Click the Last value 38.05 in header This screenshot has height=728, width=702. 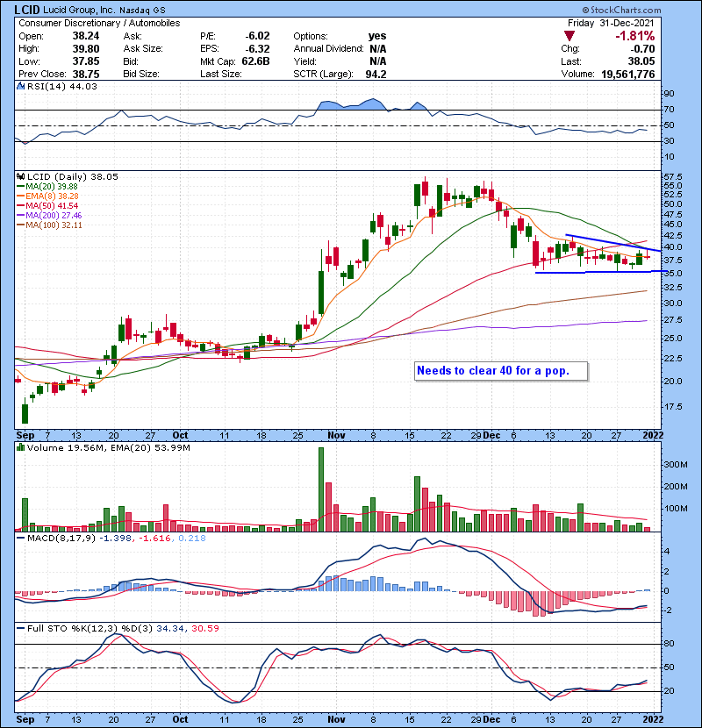click(x=641, y=61)
